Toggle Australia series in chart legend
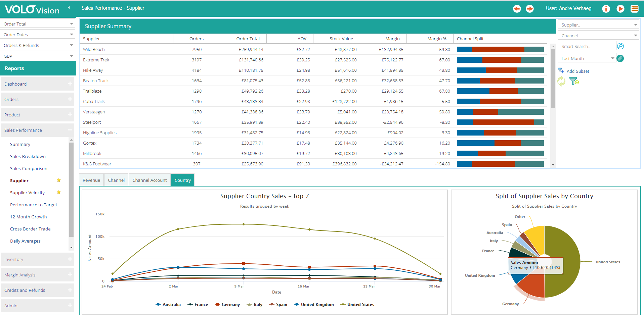 pyautogui.click(x=168, y=305)
